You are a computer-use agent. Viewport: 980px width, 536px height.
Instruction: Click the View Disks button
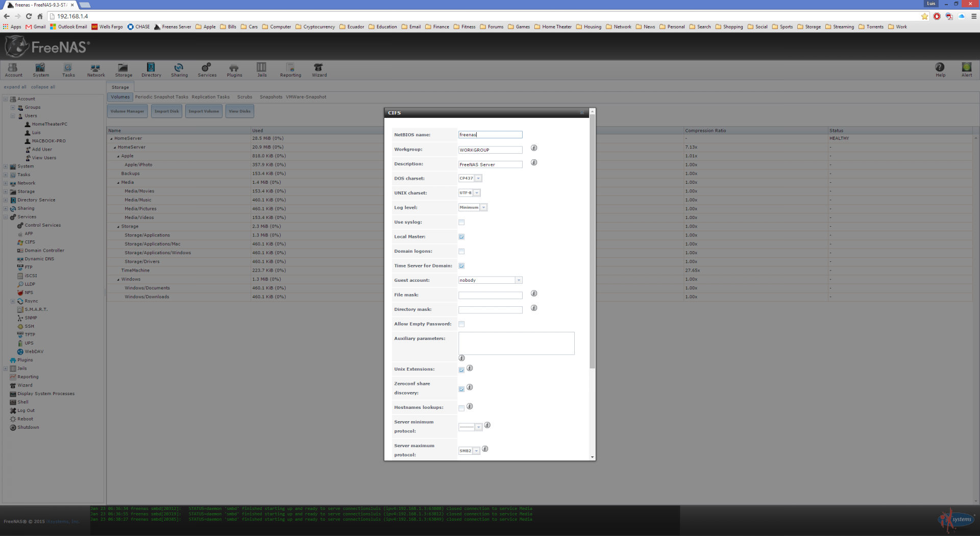pyautogui.click(x=240, y=111)
